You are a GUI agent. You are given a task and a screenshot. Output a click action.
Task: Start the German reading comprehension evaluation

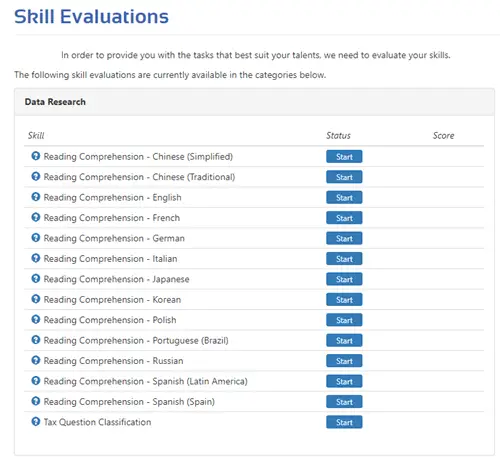point(344,238)
